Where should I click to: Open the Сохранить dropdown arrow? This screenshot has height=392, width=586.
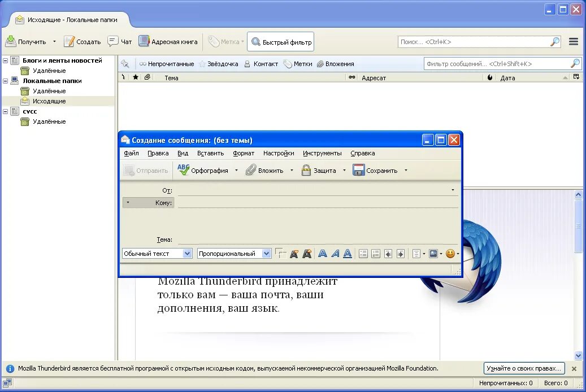tap(406, 171)
